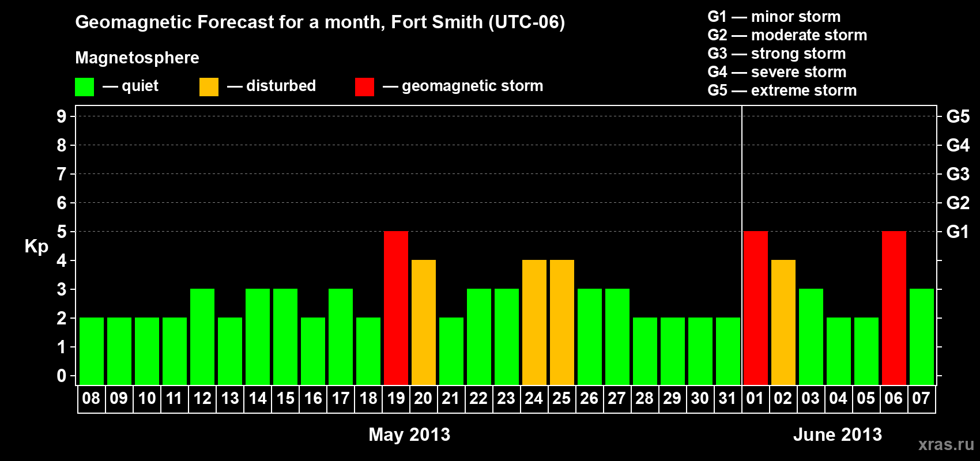The image size is (980, 461).
Task: Click the red bar for June 01
Action: coord(756,308)
